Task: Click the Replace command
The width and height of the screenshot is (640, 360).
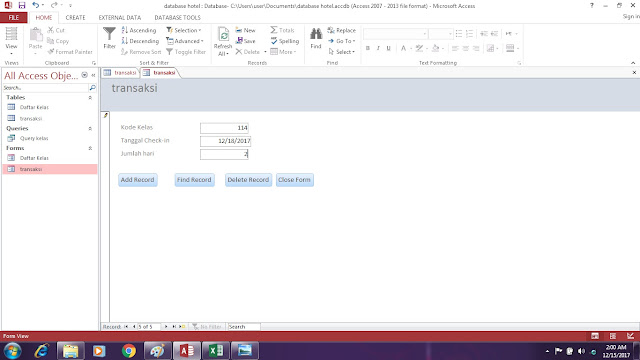Action: [x=342, y=30]
